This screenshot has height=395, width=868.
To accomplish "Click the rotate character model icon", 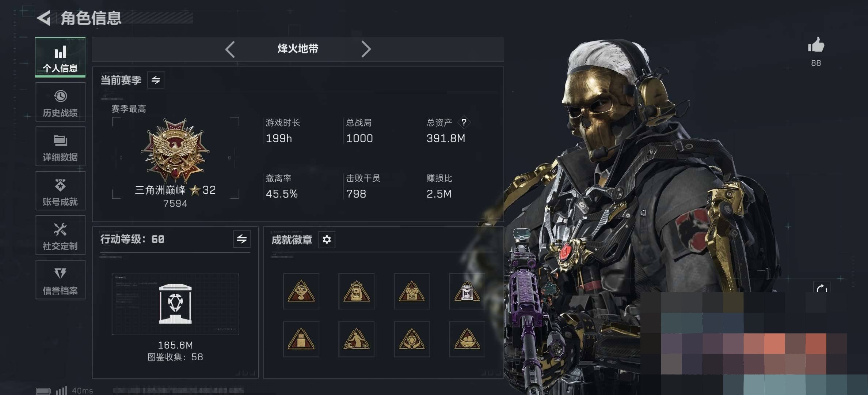I will pyautogui.click(x=822, y=289).
